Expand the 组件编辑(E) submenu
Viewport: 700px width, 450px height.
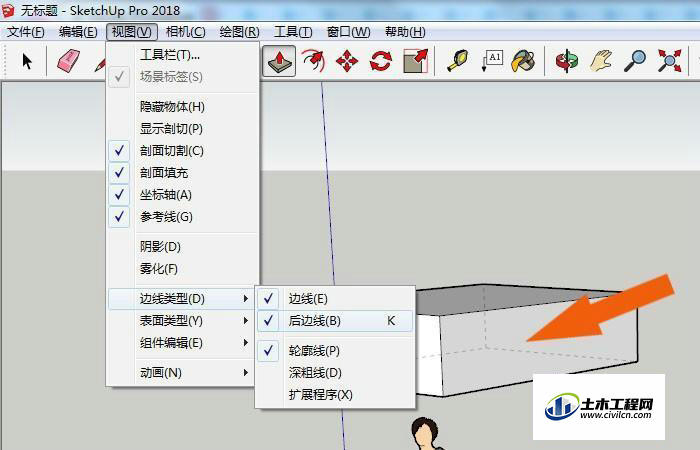click(183, 343)
